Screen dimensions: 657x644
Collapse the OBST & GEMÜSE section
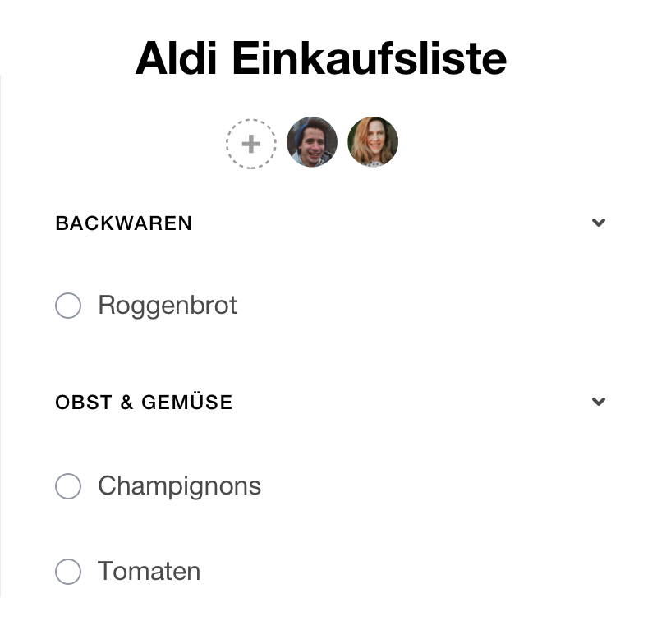click(x=599, y=402)
